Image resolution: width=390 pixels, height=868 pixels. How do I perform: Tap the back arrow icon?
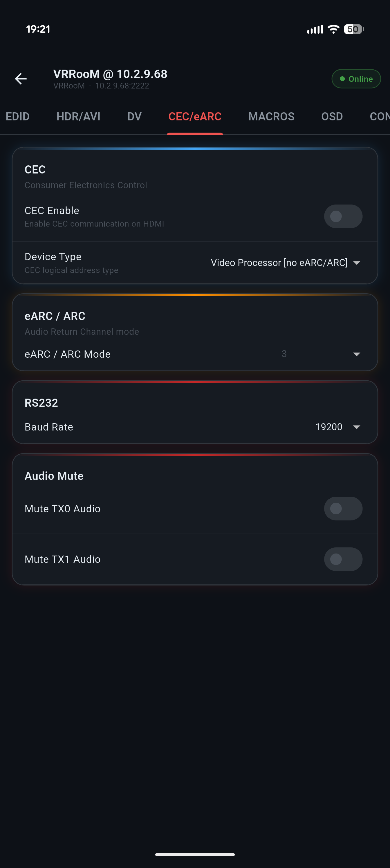(21, 79)
